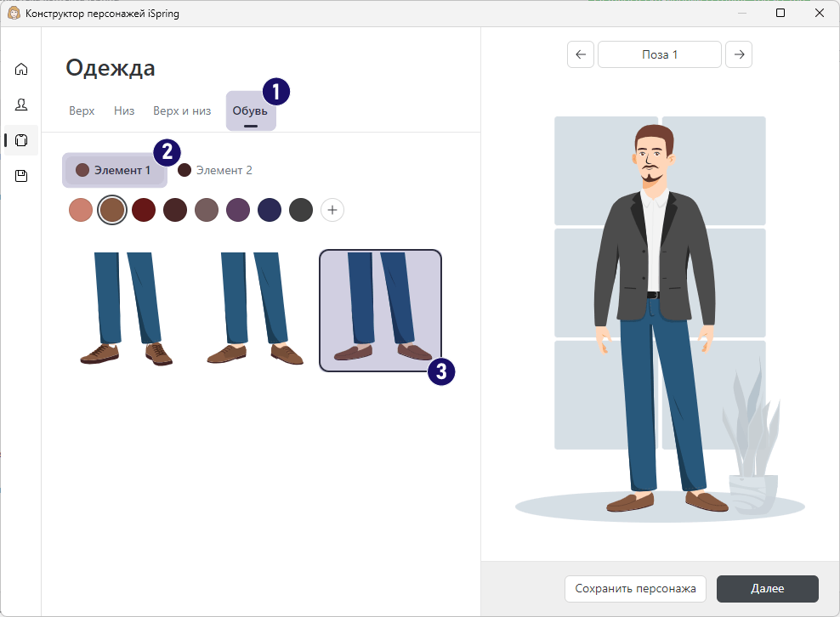Click the iSpring icon in the title bar

14,13
